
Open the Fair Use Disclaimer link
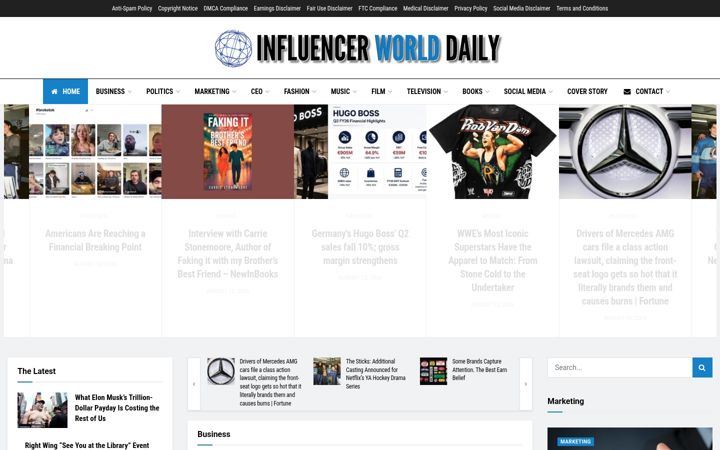tap(329, 8)
